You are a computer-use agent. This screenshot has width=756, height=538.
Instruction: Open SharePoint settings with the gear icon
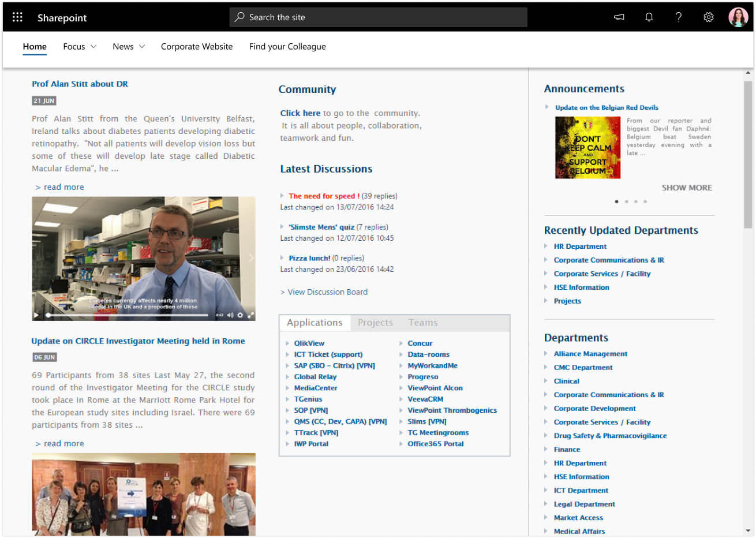[x=709, y=17]
